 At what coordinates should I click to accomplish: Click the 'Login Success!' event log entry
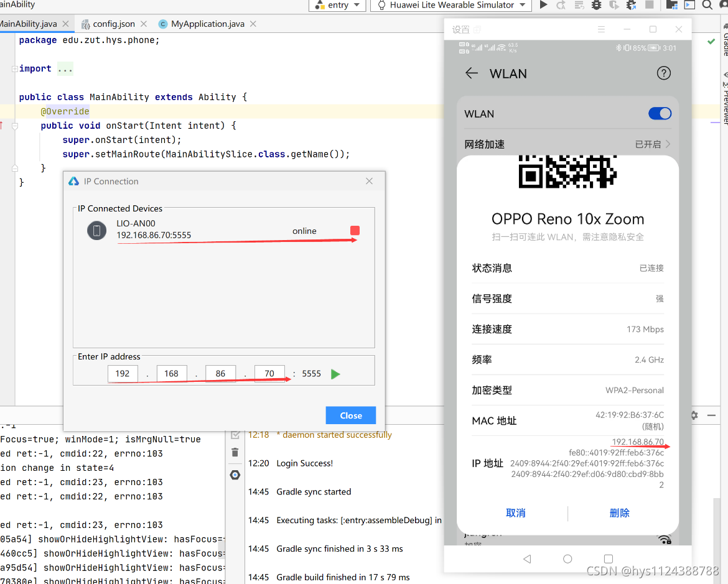[x=304, y=463]
